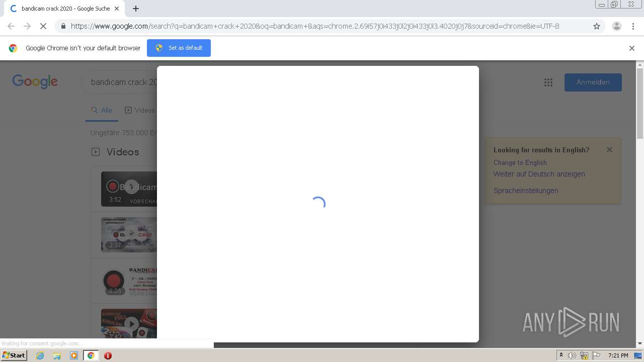This screenshot has height=362, width=644.
Task: Click Weiter auf Deutsch anzeigen
Action: point(539,174)
